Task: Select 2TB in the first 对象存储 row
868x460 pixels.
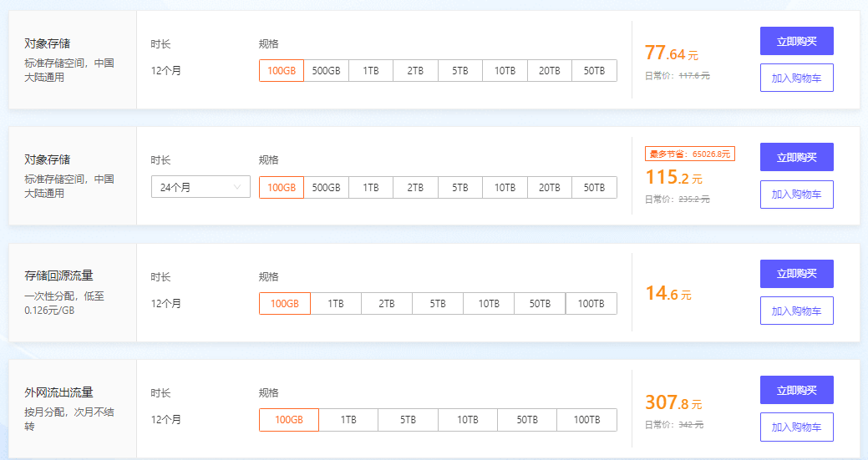Action: pos(415,71)
